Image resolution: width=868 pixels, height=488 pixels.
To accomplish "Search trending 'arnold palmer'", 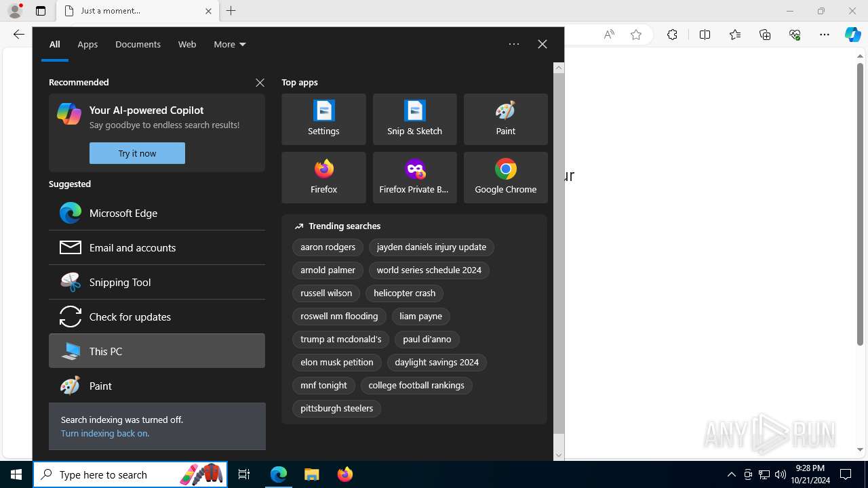I will click(328, 270).
